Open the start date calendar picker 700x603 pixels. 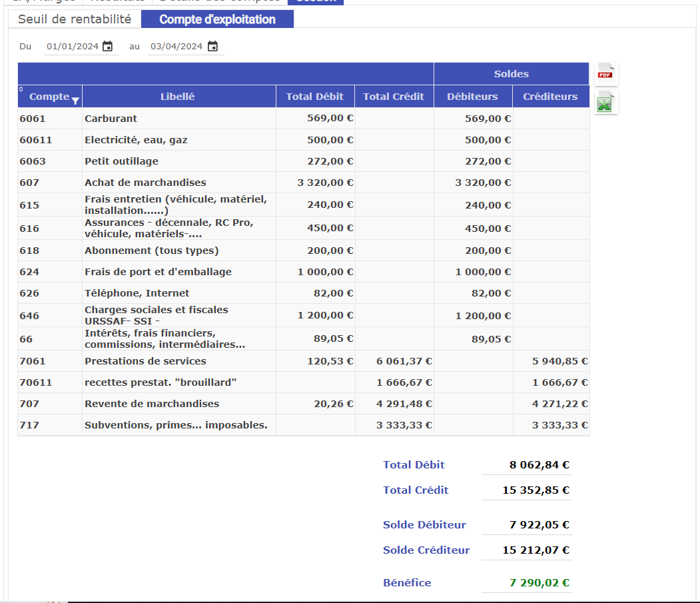click(x=107, y=47)
